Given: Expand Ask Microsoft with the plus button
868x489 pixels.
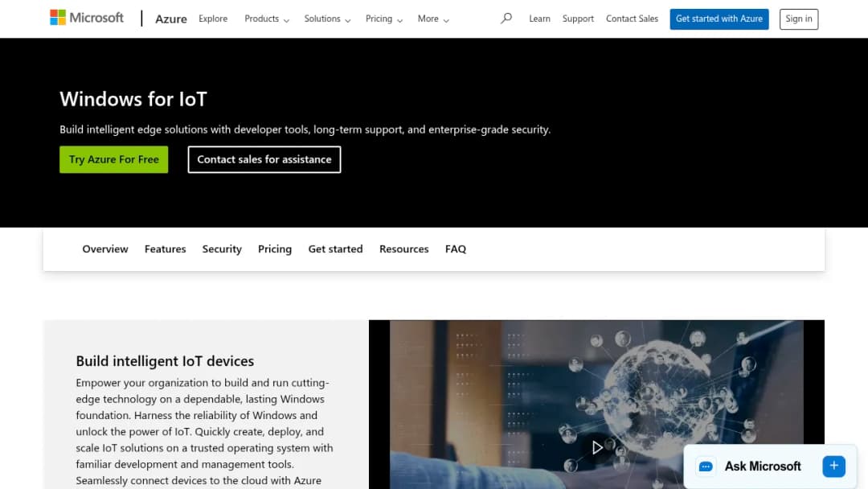Looking at the screenshot, I should pos(833,466).
